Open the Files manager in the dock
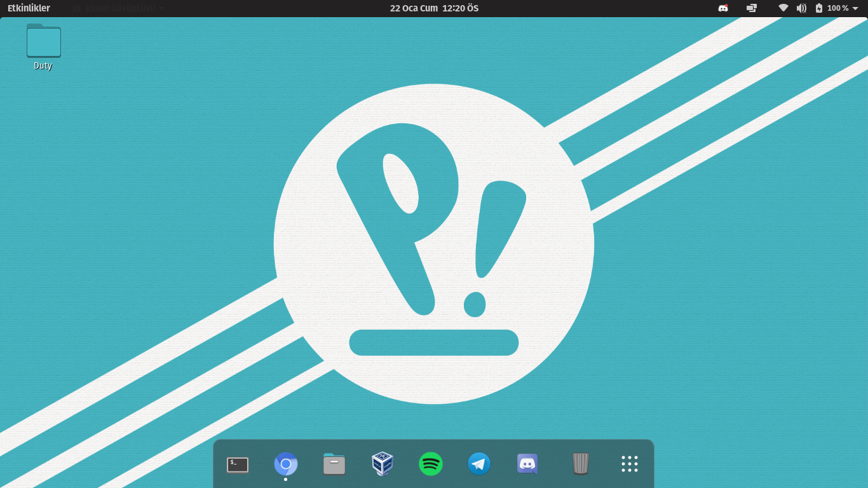 pyautogui.click(x=334, y=464)
